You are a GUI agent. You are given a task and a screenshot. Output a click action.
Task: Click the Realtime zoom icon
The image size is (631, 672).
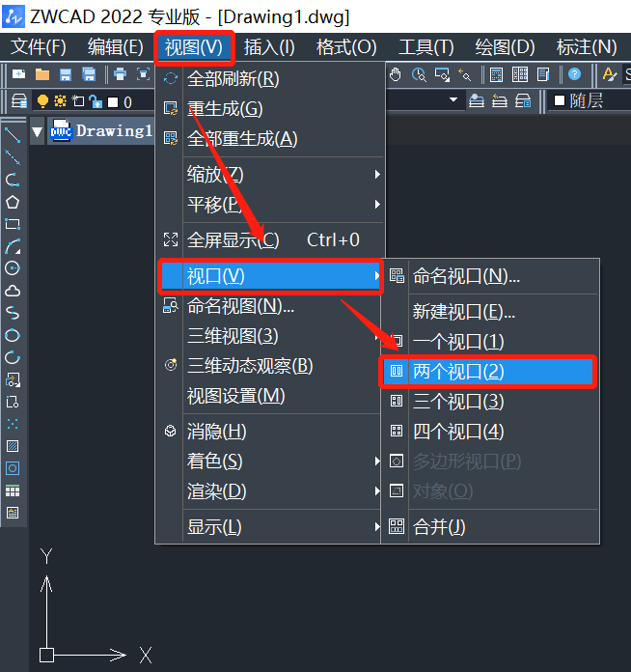[x=419, y=74]
